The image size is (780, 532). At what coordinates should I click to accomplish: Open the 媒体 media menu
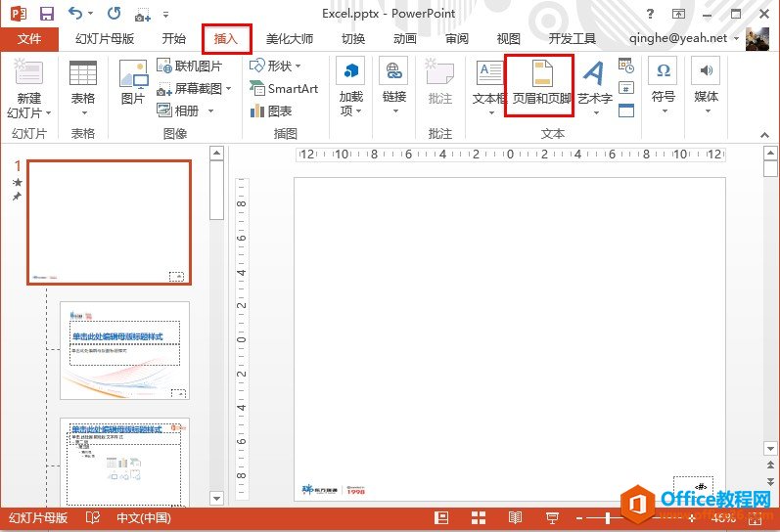pyautogui.click(x=706, y=87)
